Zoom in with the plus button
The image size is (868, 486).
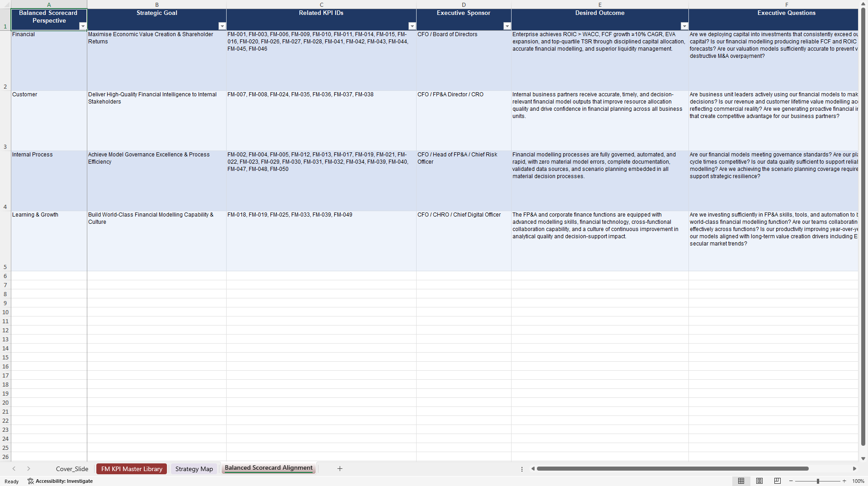[844, 481]
